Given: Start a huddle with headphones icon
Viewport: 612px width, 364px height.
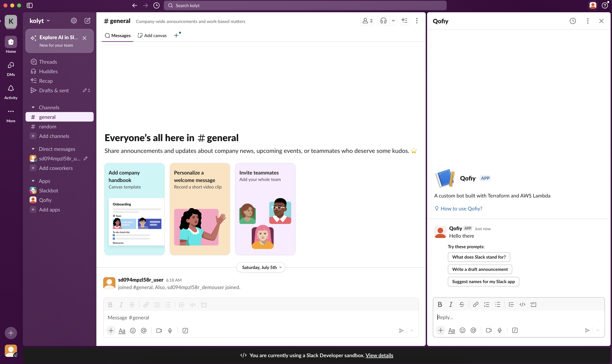Looking at the screenshot, I should [x=383, y=21].
